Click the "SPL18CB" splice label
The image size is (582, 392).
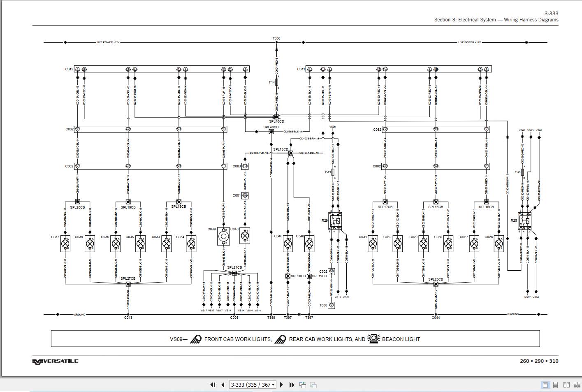[x=179, y=206]
